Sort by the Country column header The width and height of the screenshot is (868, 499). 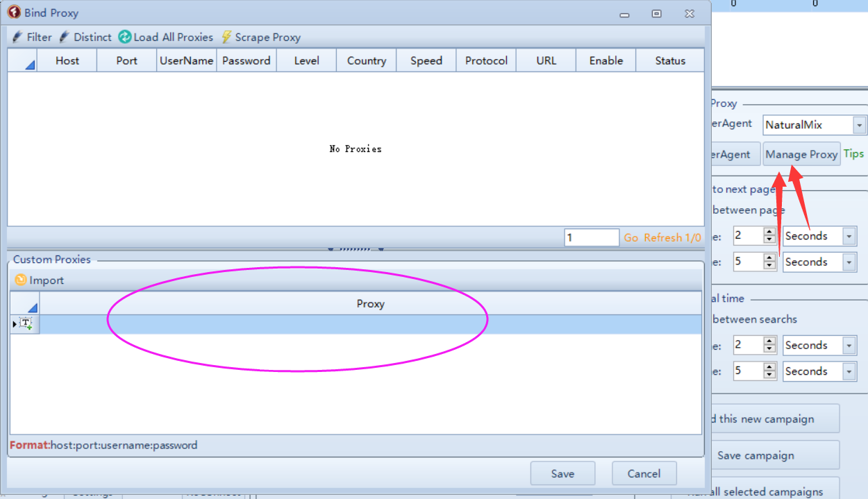click(x=366, y=61)
